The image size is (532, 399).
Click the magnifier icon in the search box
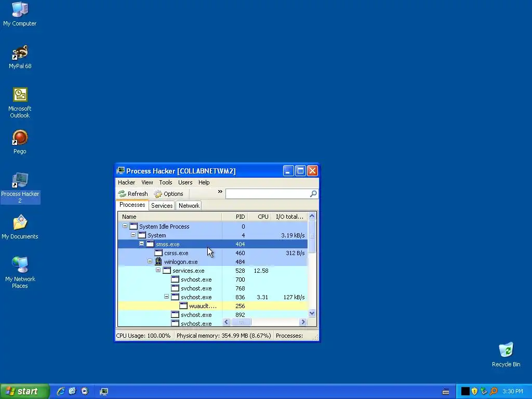313,193
